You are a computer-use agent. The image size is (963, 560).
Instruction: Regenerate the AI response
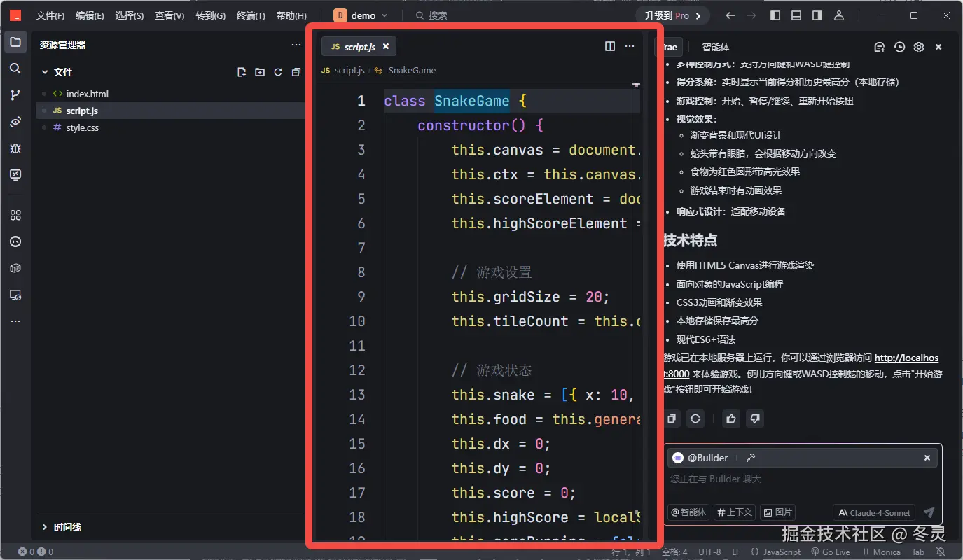[695, 419]
